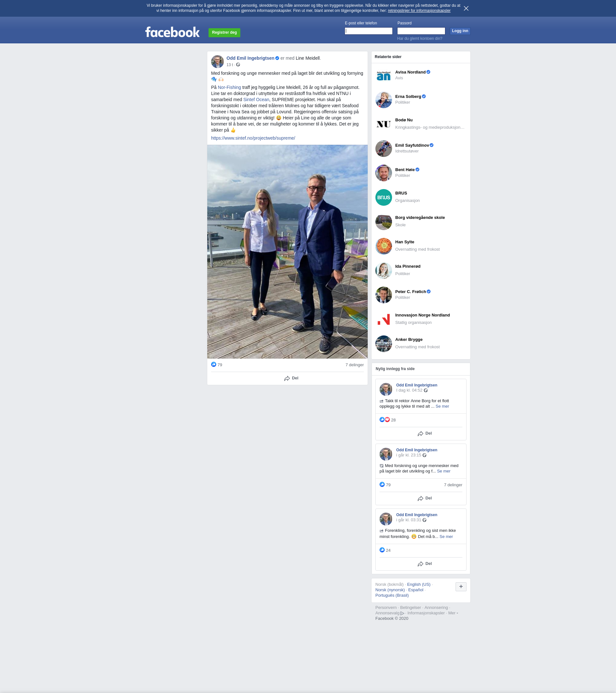Click the like reaction icon beside 79
This screenshot has height=693, width=616.
pos(213,364)
